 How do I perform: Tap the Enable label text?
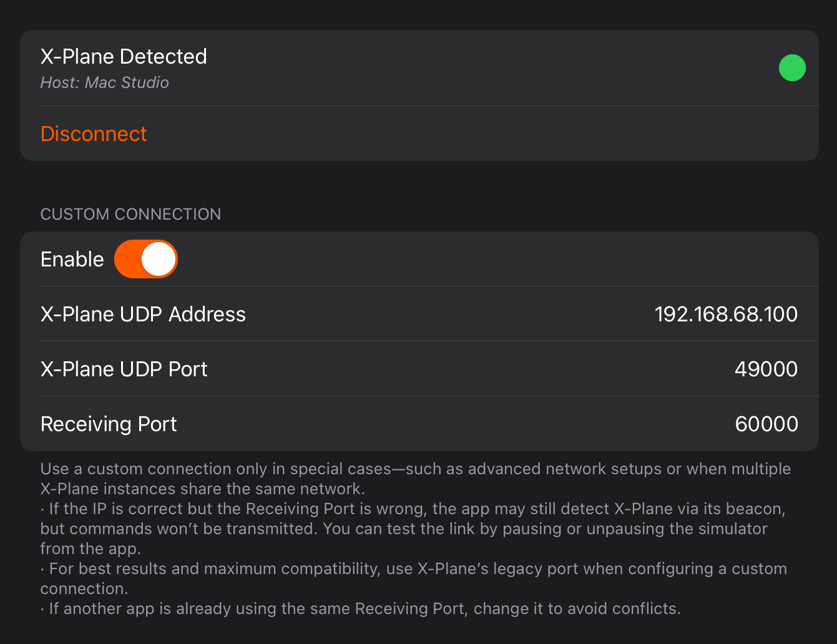(72, 259)
